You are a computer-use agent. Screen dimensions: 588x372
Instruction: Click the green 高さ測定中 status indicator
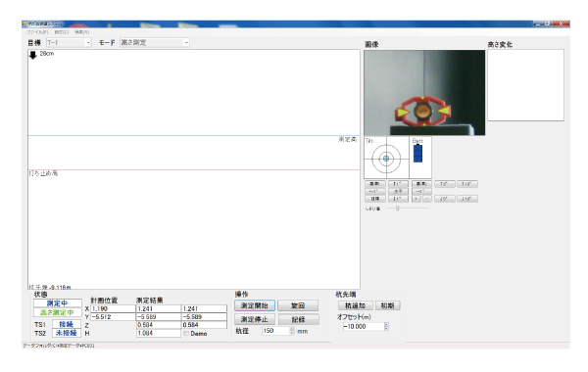(x=58, y=312)
